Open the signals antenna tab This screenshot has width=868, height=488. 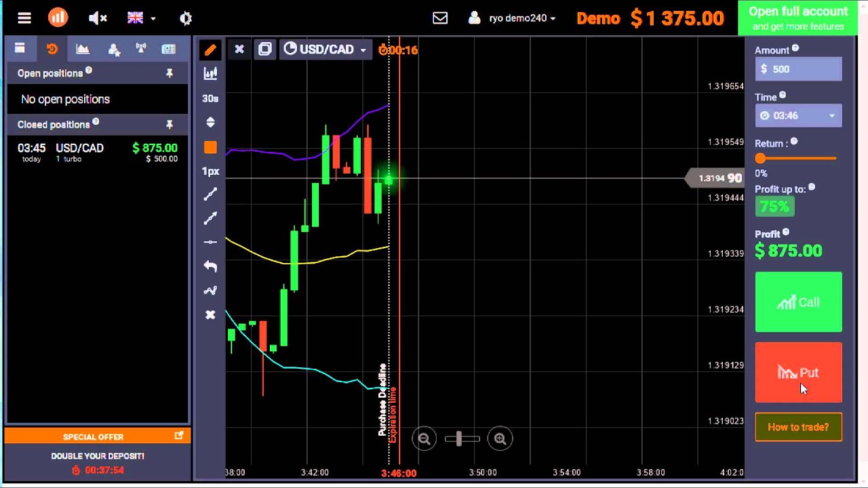[x=141, y=49]
